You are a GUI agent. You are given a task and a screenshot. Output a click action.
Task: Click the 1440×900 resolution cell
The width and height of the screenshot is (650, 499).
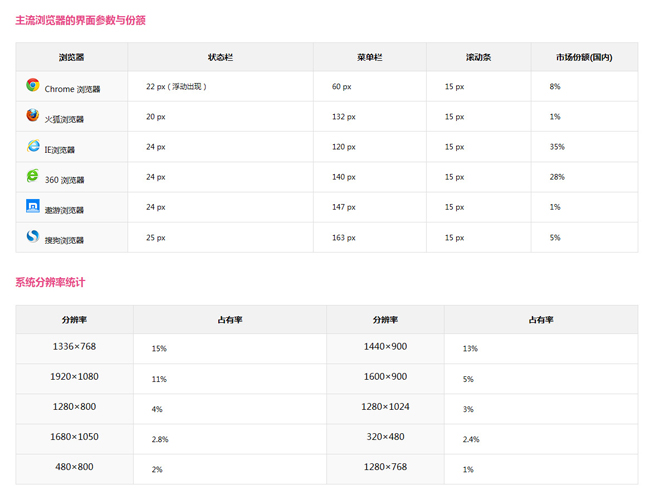[385, 347]
